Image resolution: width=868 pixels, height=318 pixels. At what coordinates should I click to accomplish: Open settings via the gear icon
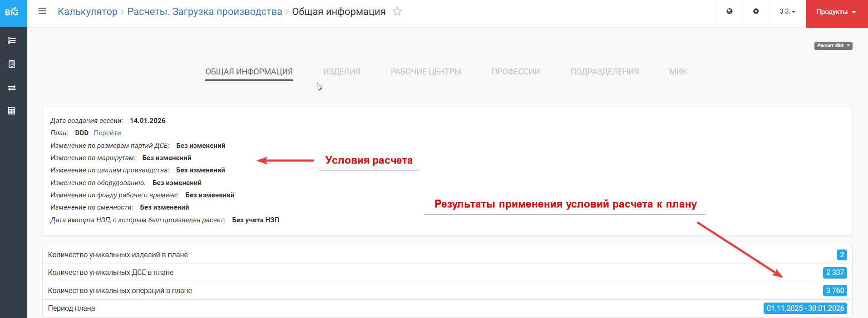(756, 12)
